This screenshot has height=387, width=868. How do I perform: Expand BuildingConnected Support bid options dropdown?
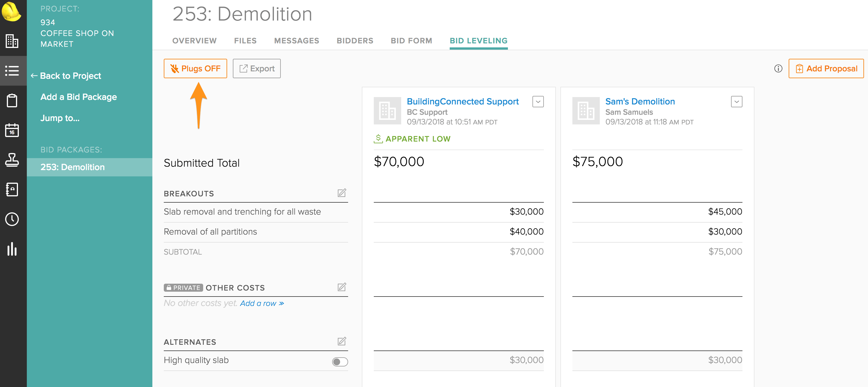pos(538,102)
